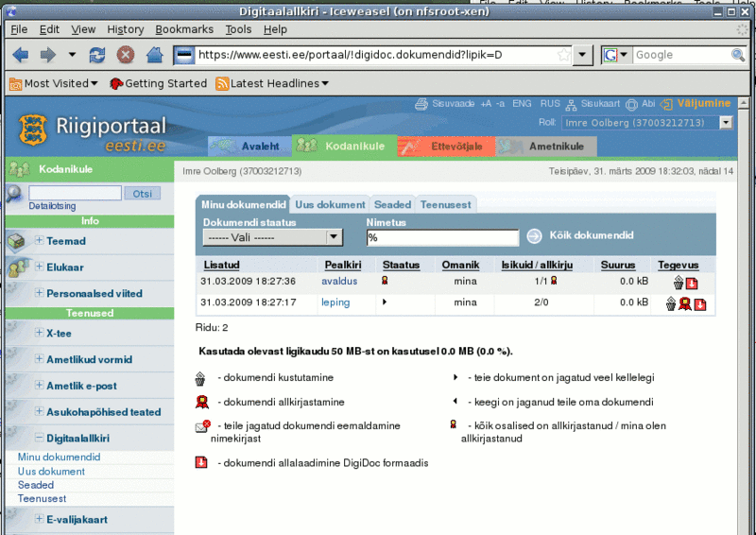Open the leping document link
The image size is (756, 535).
335,302
